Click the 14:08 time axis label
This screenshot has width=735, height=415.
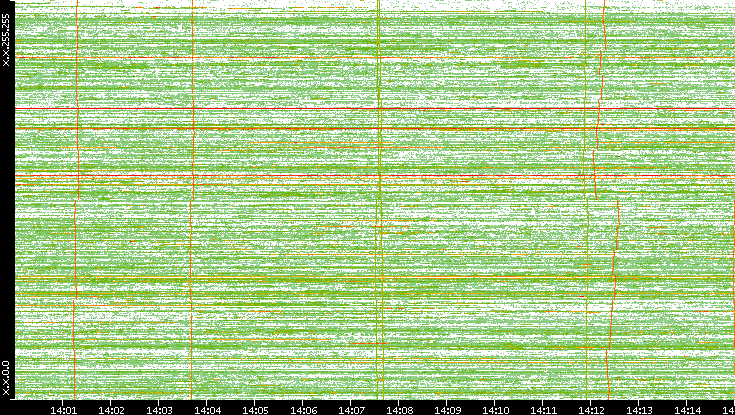coord(399,410)
